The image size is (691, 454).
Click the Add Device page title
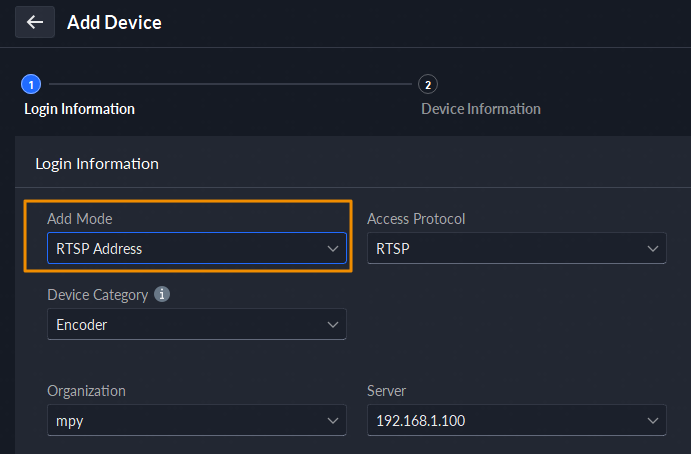pos(114,22)
